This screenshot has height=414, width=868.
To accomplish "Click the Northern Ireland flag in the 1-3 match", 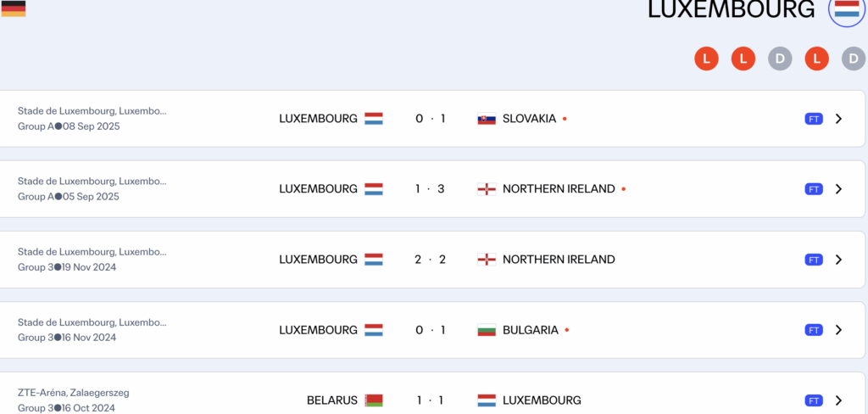I will pyautogui.click(x=487, y=189).
